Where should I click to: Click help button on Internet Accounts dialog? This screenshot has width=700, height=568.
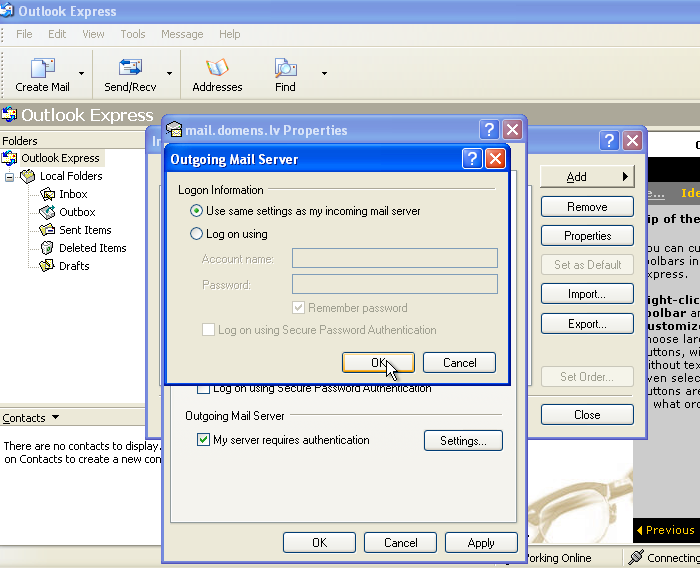(609, 141)
